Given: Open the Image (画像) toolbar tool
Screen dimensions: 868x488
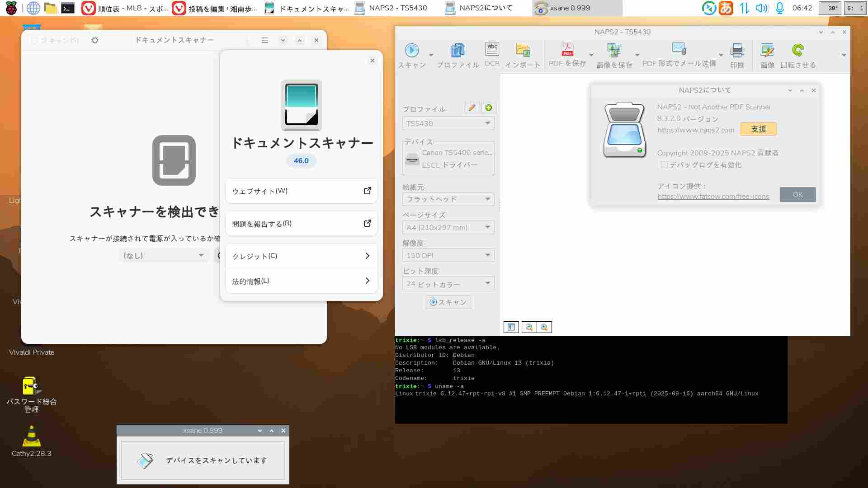Looking at the screenshot, I should (x=767, y=56).
